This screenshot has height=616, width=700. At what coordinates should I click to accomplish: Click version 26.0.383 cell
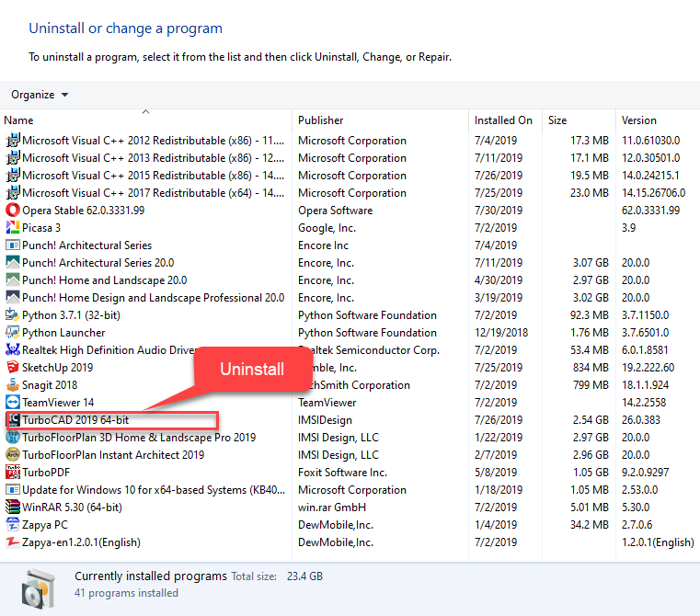pyautogui.click(x=640, y=420)
